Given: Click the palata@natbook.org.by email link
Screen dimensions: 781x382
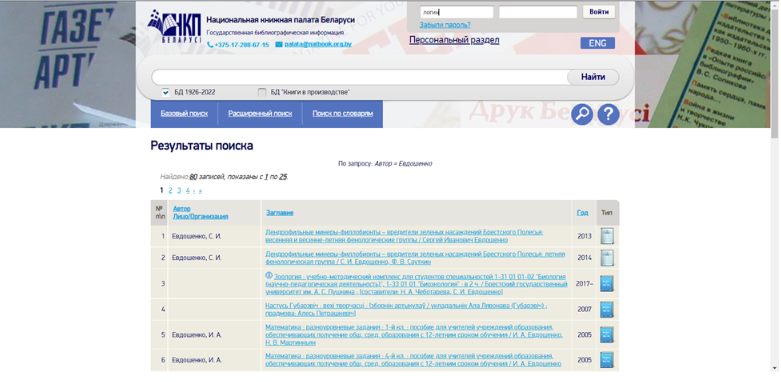Looking at the screenshot, I should coord(318,44).
